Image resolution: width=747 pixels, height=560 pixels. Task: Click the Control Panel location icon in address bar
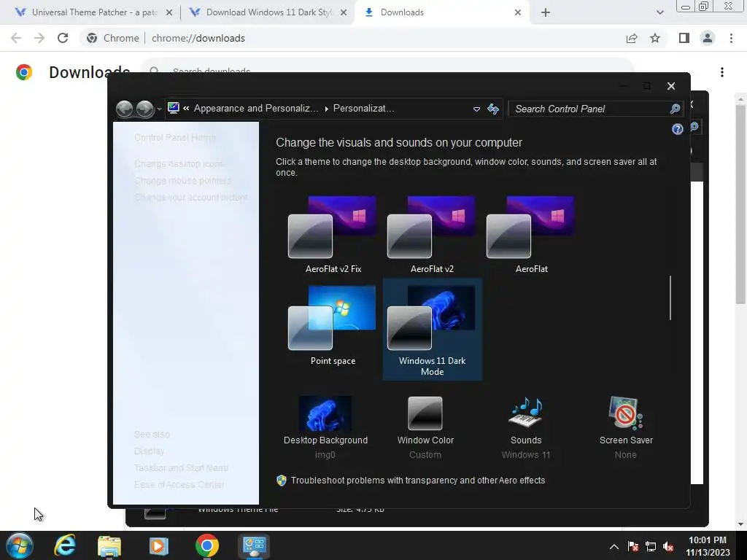(x=174, y=109)
